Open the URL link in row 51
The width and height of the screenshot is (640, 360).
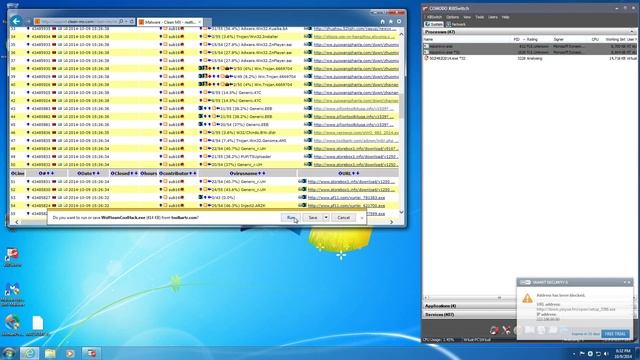click(x=351, y=182)
